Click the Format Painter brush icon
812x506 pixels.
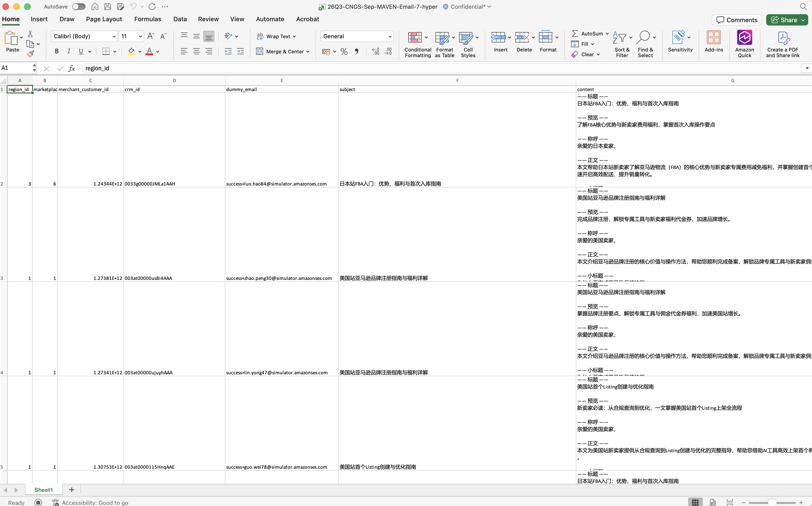pyautogui.click(x=30, y=54)
